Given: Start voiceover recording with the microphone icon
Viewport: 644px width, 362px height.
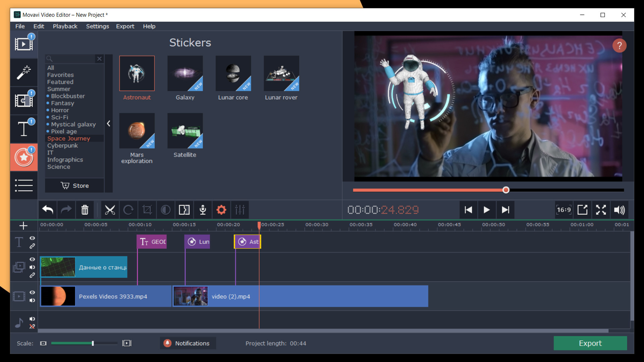Looking at the screenshot, I should [x=203, y=209].
